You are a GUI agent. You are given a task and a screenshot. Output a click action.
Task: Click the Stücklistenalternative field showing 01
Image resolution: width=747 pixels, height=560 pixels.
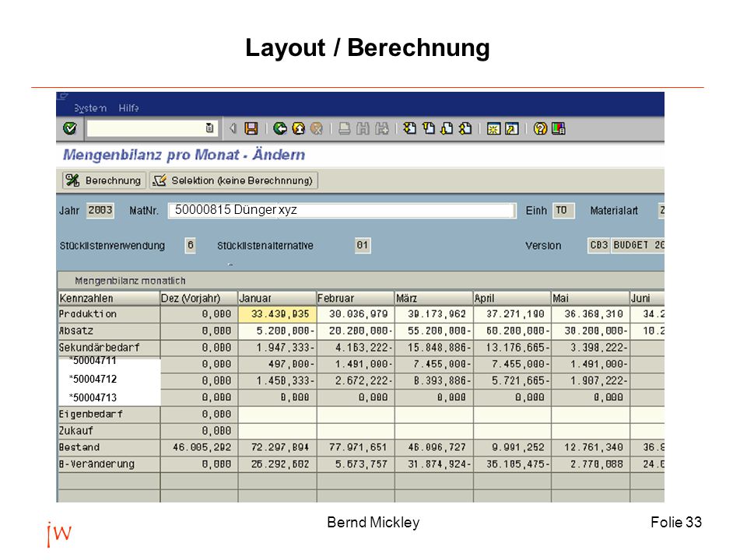pos(363,246)
